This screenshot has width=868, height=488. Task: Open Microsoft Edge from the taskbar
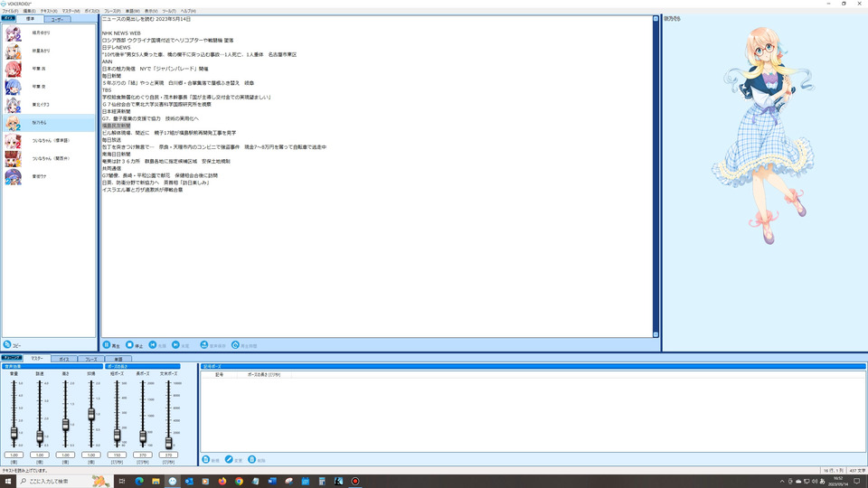(x=139, y=481)
